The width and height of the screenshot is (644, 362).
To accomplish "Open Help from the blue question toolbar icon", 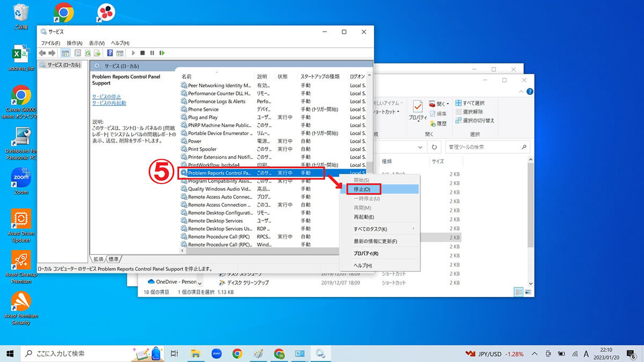I will pos(110,53).
